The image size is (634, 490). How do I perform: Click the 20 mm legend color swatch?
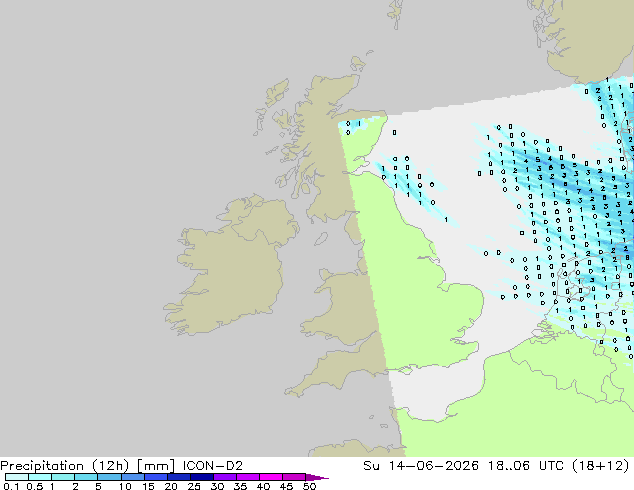point(178,477)
